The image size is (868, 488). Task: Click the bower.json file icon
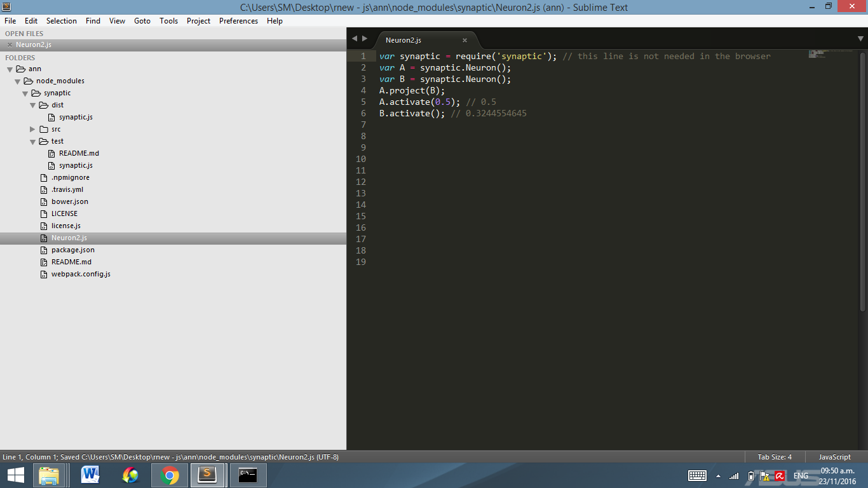(44, 201)
